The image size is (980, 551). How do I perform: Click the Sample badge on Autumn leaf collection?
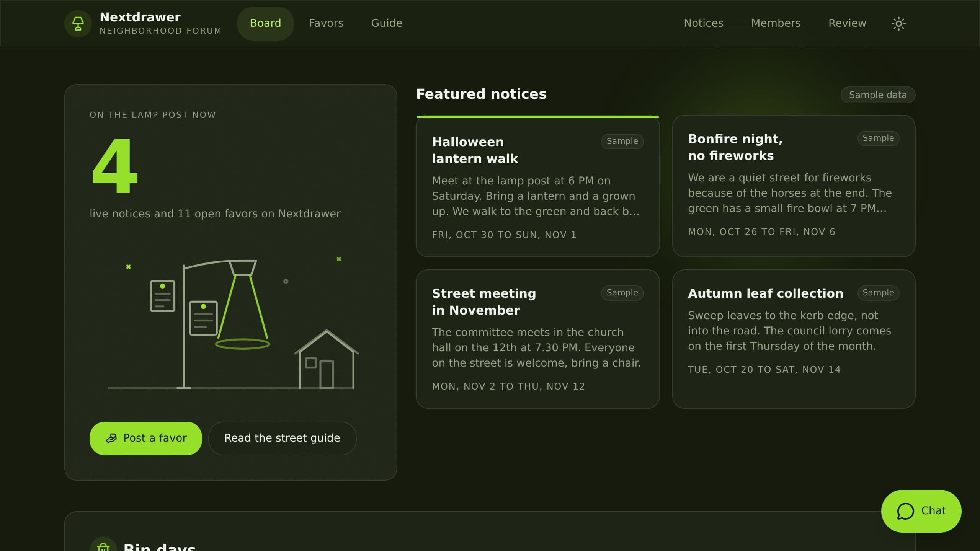[878, 293]
